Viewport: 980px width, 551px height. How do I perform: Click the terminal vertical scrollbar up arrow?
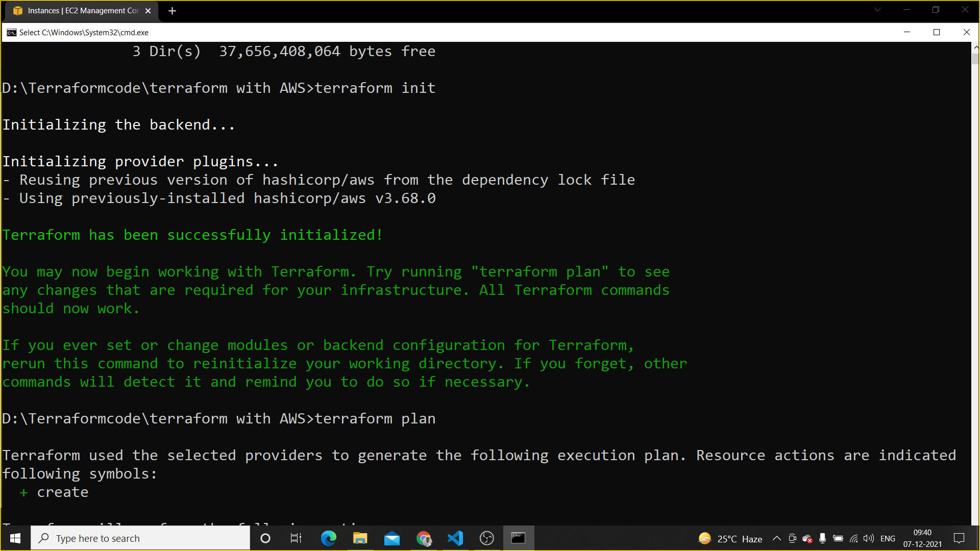click(x=975, y=47)
